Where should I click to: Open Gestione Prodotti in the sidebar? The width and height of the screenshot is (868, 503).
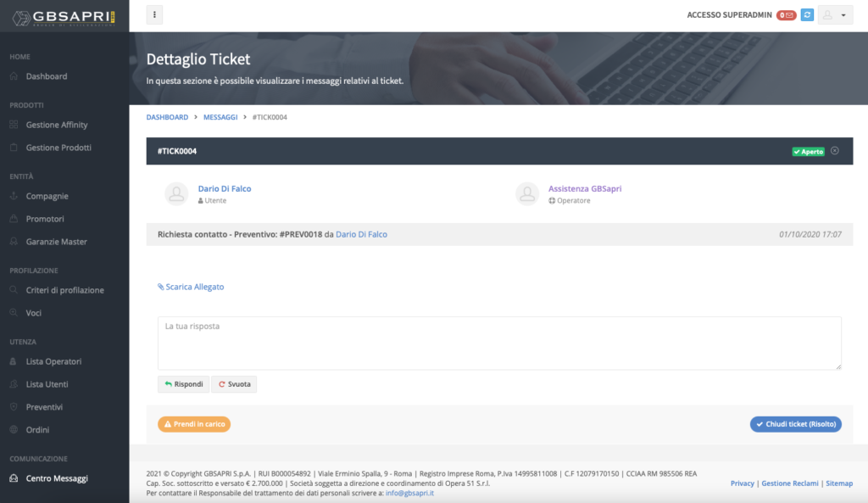click(58, 148)
